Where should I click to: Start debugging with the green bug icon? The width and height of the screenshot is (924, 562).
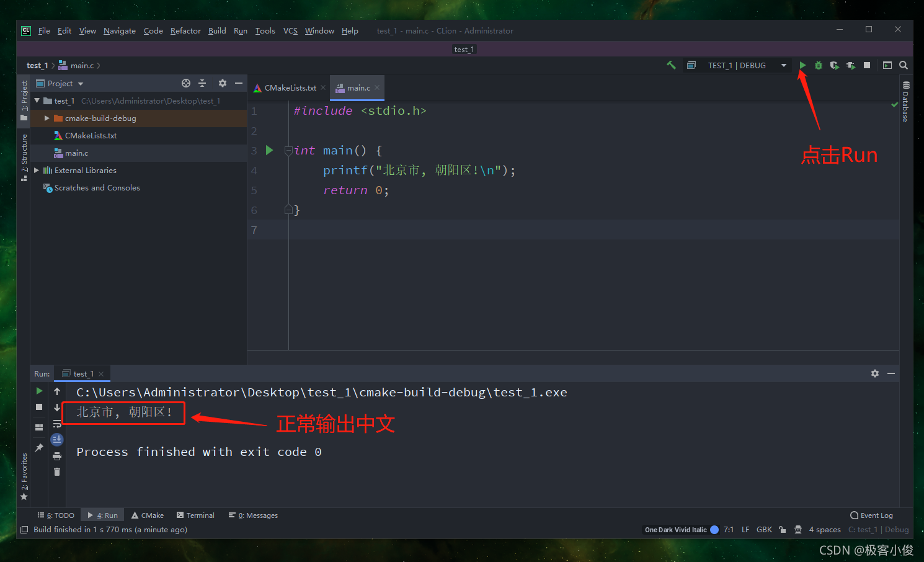click(819, 65)
